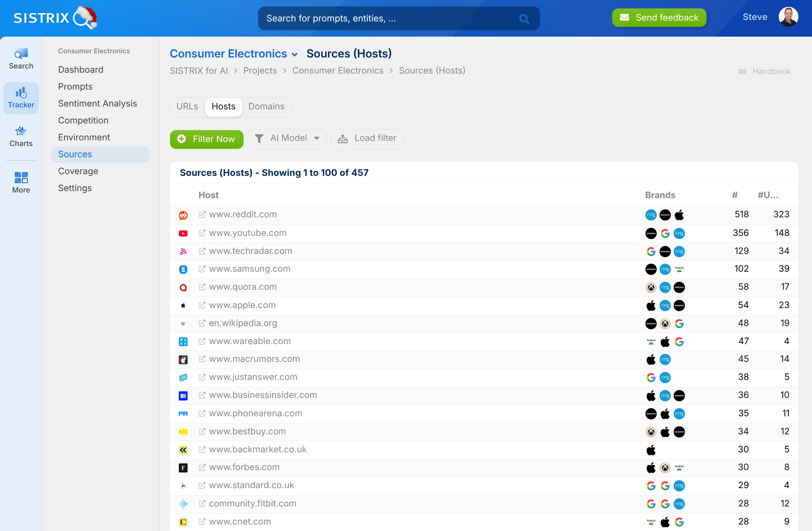Expand the Consumer Electronics project dropdown
812x531 pixels.
294,54
